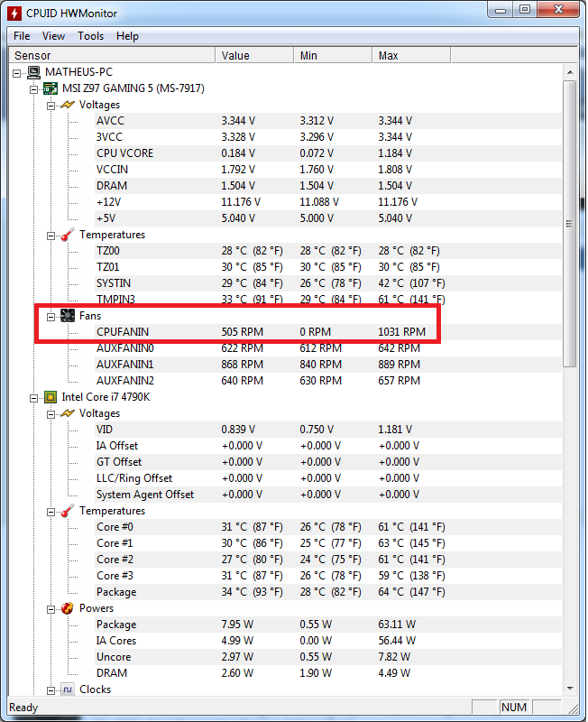Collapse the Powers group
The width and height of the screenshot is (588, 722).
tap(51, 610)
